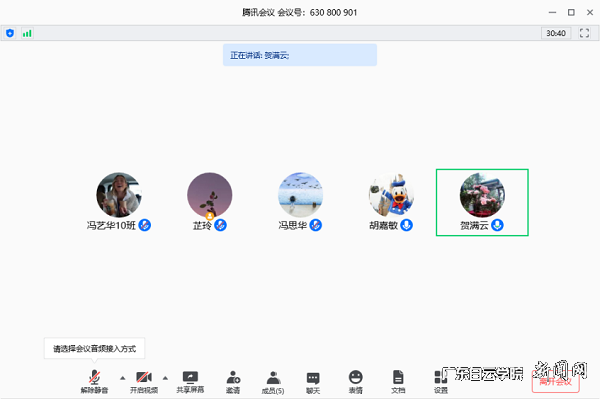Select 冯艺华10班 participant avatar
600x399 pixels.
(x=119, y=195)
